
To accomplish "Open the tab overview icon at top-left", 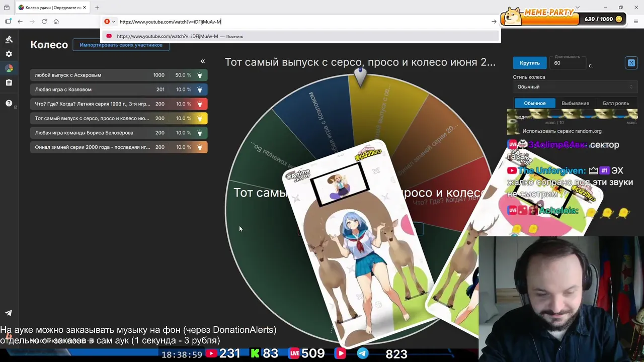I will coord(7,8).
